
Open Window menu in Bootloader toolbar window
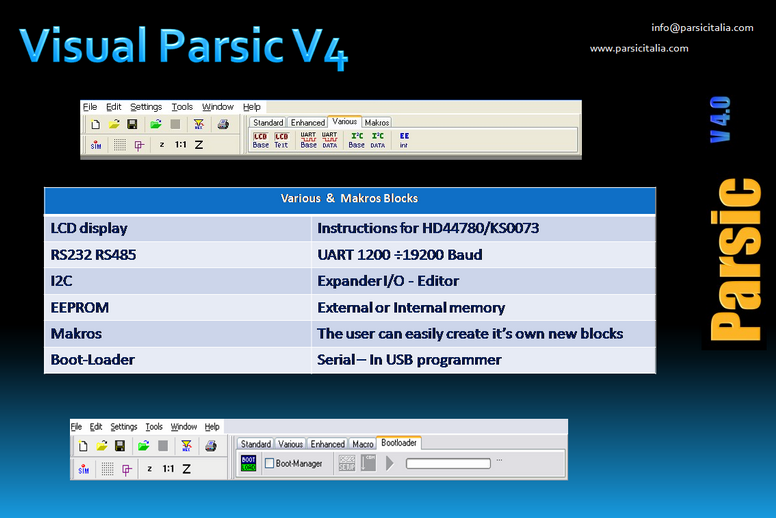tap(184, 426)
